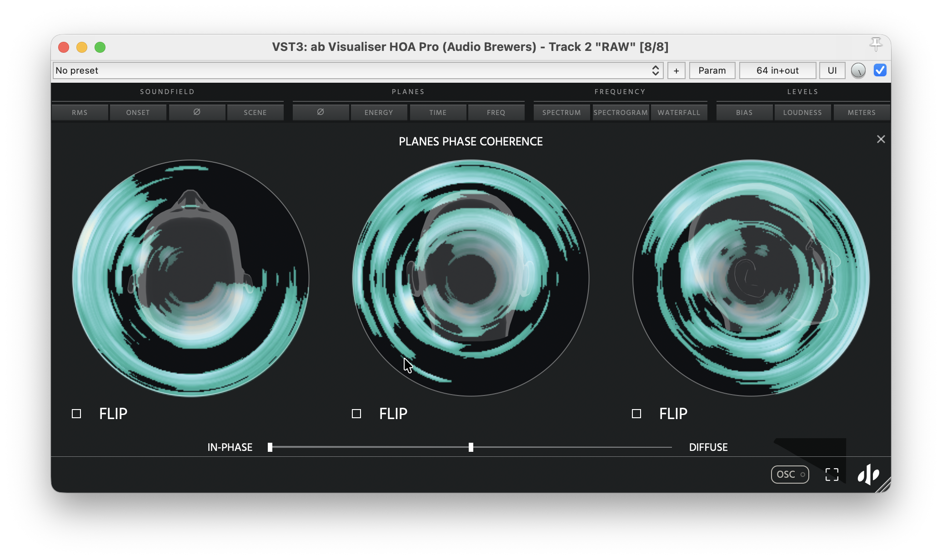Image resolution: width=942 pixels, height=560 pixels.
Task: Click the side-view head coherence display
Action: pos(751,278)
